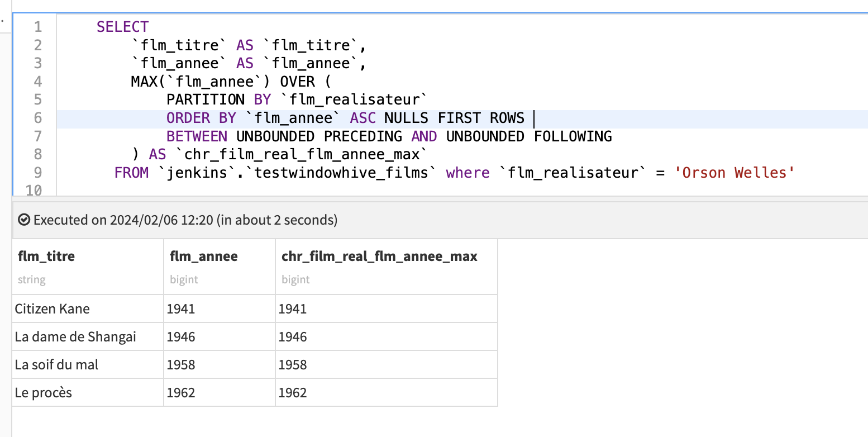Place cursor on the SELECT keyword
The height and width of the screenshot is (437, 868).
point(122,27)
